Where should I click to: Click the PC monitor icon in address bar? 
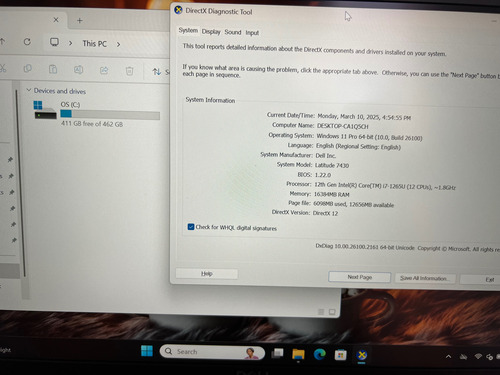tap(54, 42)
